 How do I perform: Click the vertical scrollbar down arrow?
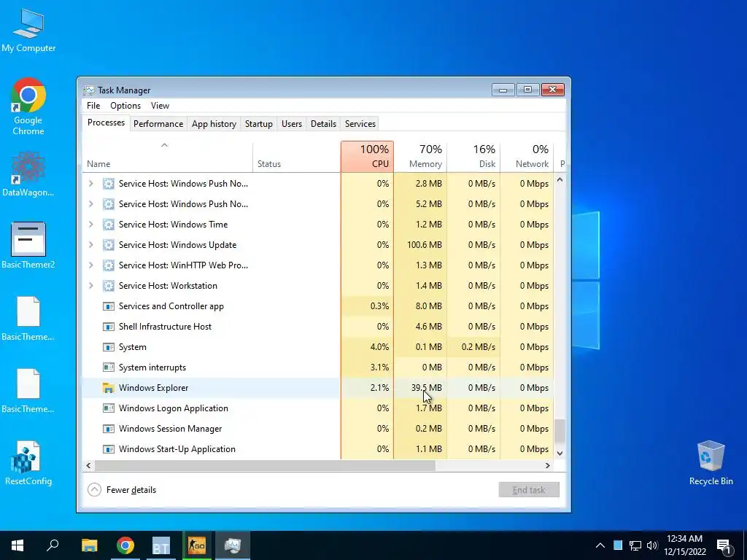[560, 454]
